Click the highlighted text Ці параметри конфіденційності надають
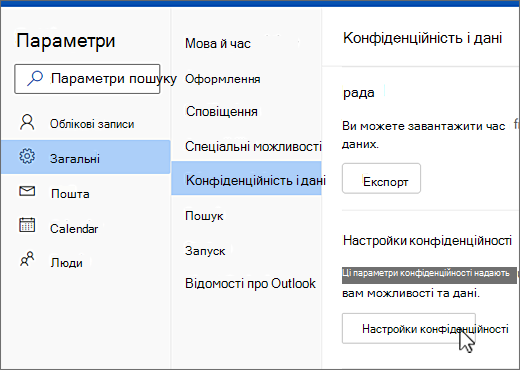 coord(429,275)
